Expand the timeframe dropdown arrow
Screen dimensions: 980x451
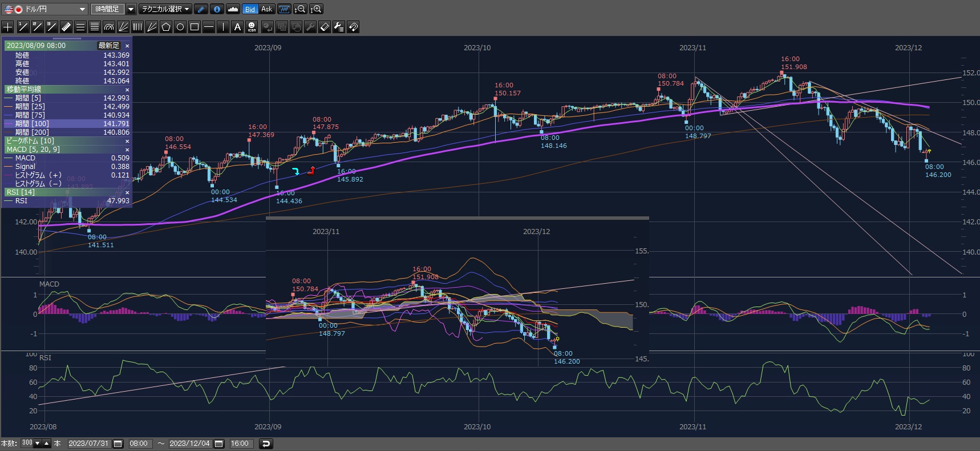[x=131, y=9]
